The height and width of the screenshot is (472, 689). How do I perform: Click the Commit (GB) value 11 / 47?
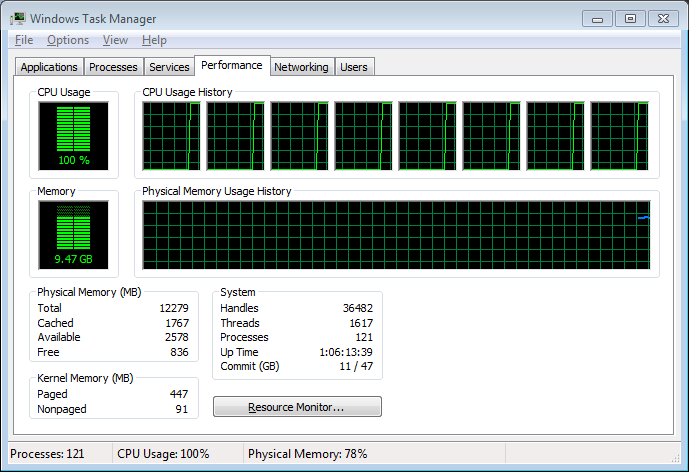pos(356,366)
